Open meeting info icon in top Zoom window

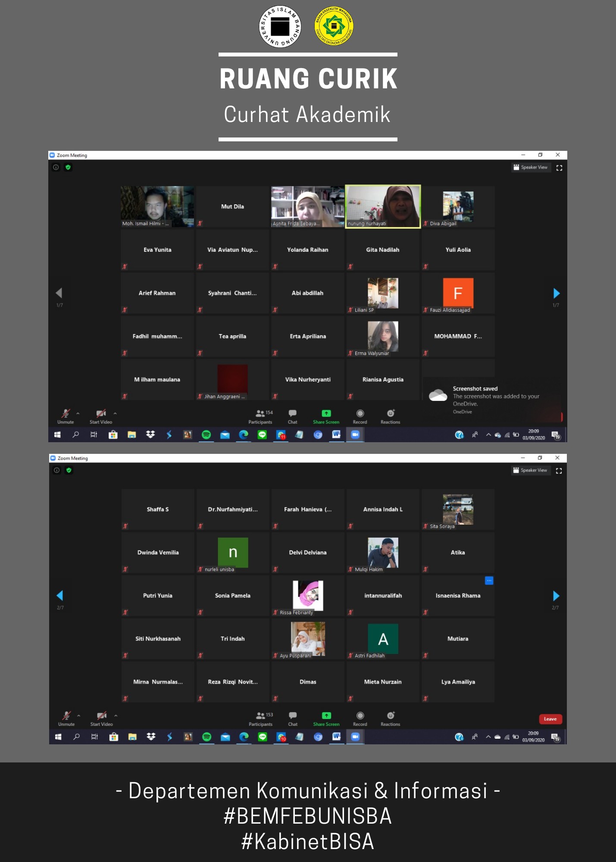click(x=56, y=167)
